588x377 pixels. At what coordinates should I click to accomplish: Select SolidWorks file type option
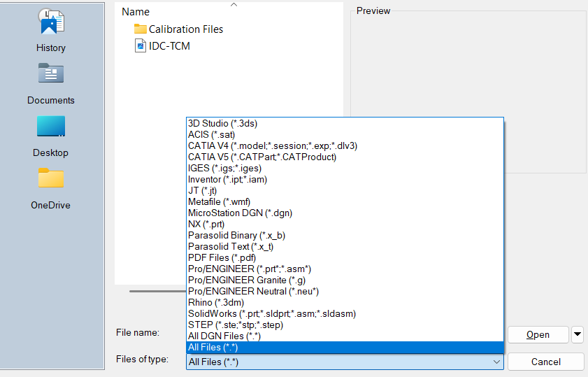point(272,314)
